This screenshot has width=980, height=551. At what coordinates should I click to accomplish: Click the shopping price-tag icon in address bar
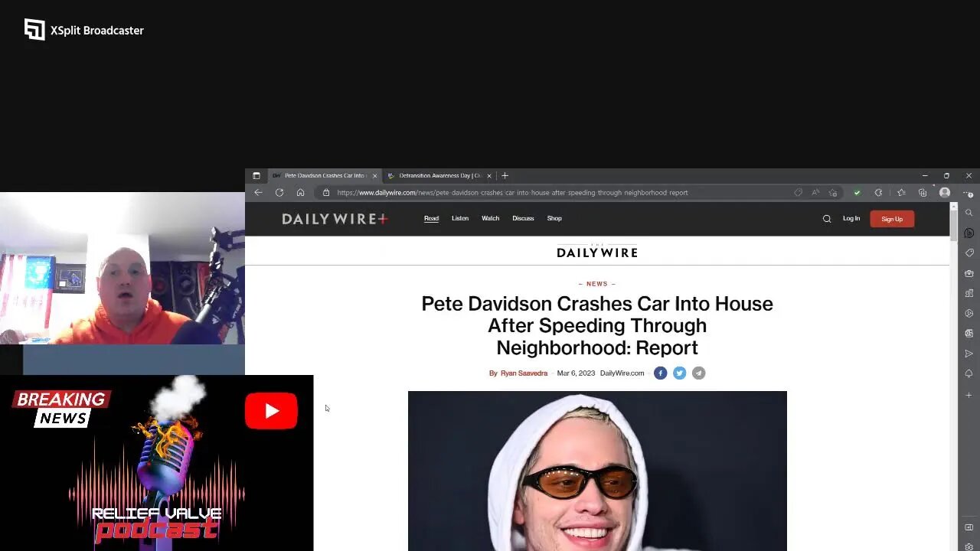799,193
